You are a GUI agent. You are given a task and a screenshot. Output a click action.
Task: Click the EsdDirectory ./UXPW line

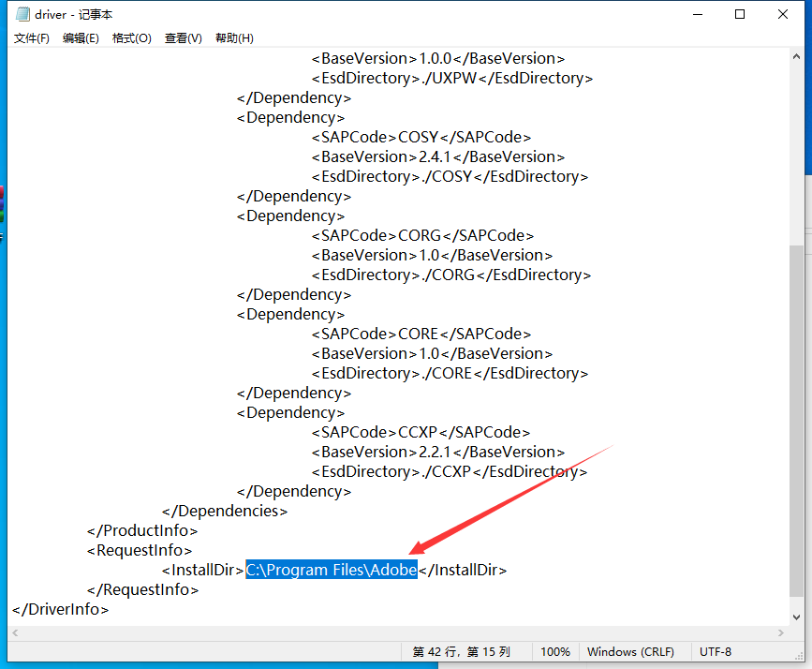click(x=452, y=78)
